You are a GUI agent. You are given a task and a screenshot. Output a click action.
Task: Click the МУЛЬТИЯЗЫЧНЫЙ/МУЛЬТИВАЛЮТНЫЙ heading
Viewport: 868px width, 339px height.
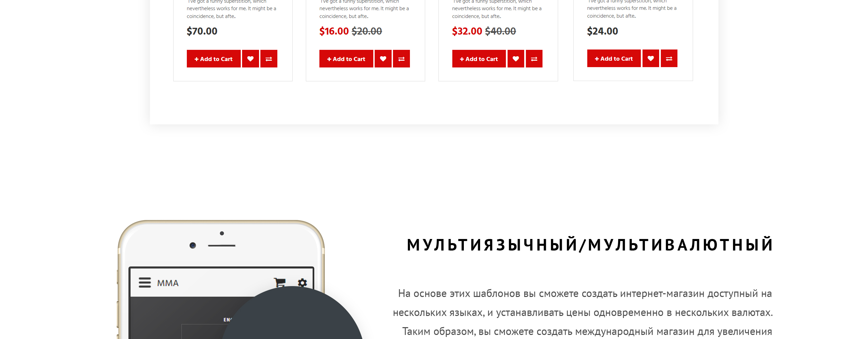click(590, 245)
